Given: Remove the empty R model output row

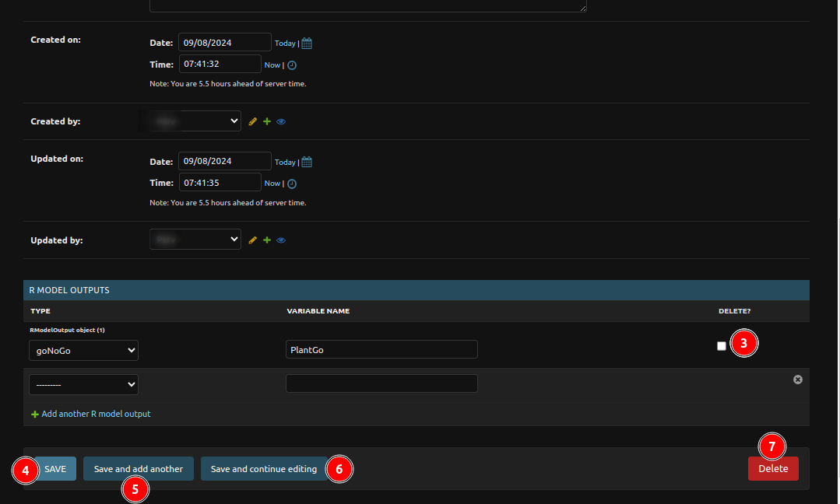Looking at the screenshot, I should (797, 380).
